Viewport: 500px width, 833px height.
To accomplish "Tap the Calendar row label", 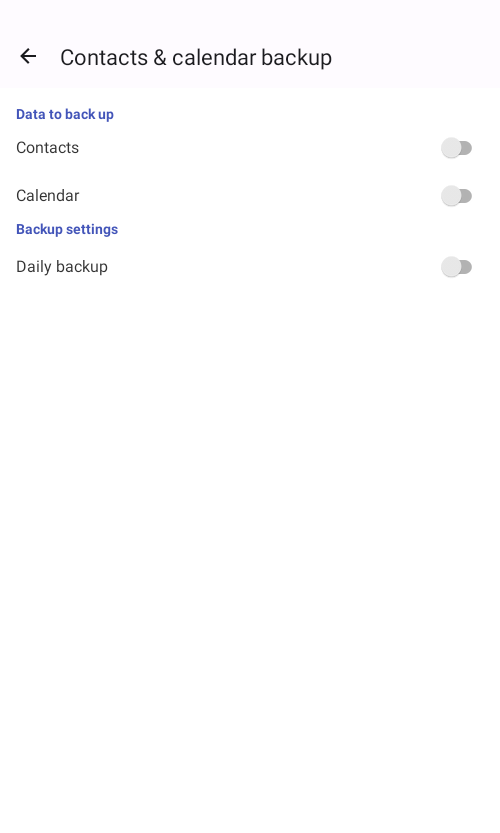I will pos(47,196).
